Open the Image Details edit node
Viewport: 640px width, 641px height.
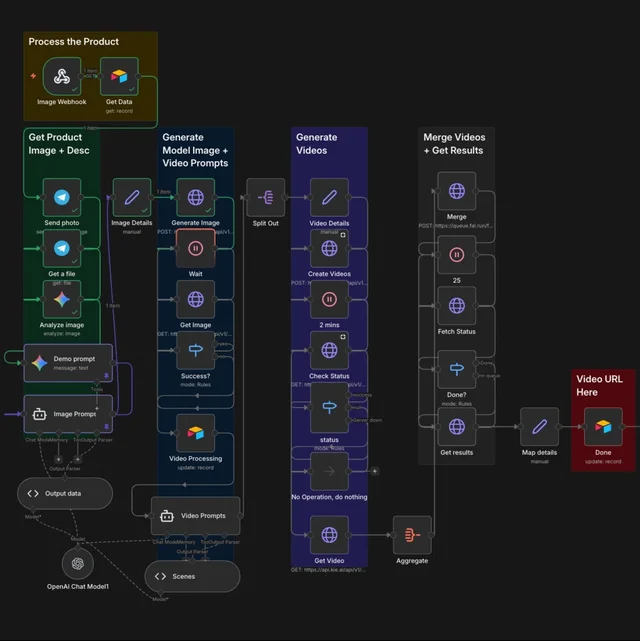(x=131, y=197)
